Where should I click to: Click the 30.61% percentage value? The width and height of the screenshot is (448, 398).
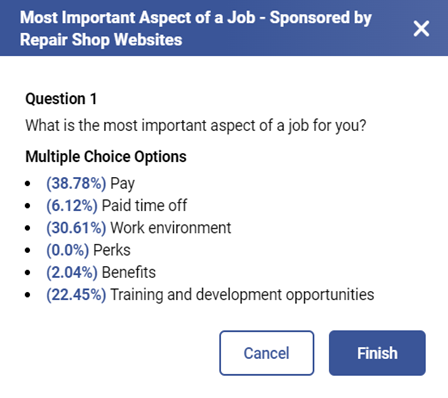76,228
